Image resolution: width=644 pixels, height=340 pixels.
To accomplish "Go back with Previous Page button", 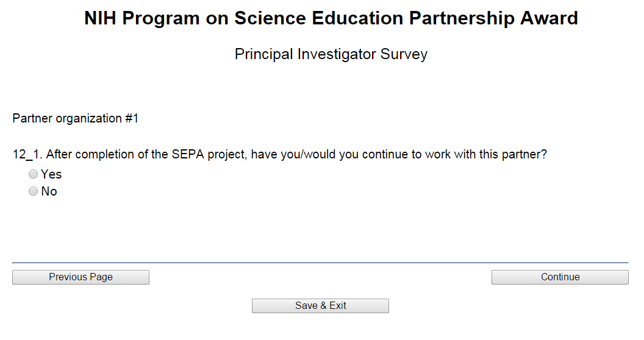I will (80, 277).
